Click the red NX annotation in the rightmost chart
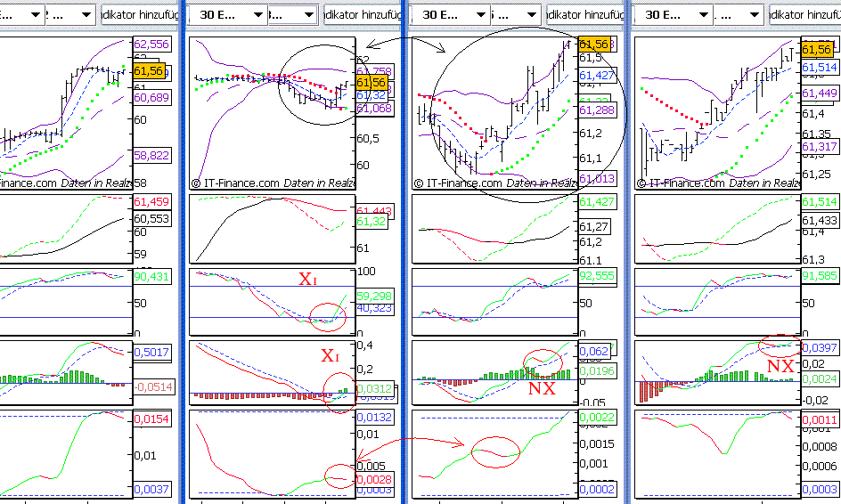Viewport: 841px width, 504px height. (x=780, y=366)
